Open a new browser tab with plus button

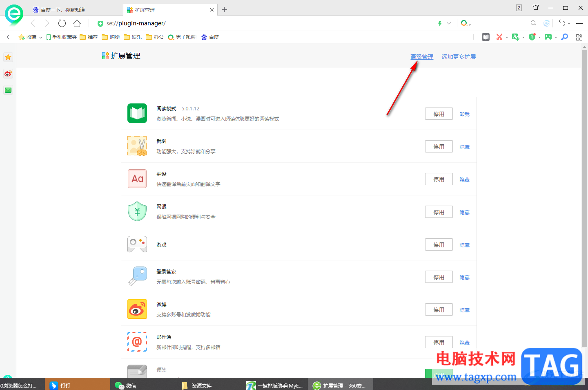point(224,9)
